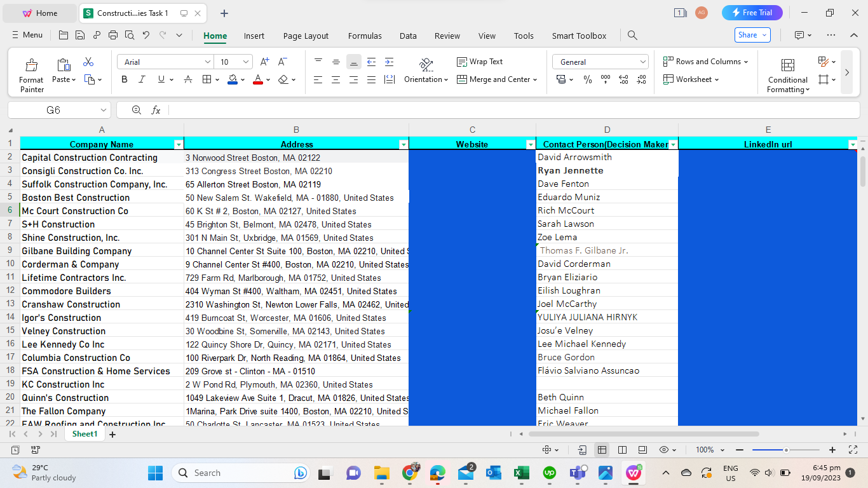The height and width of the screenshot is (488, 868).
Task: Center text horizontally
Action: (336, 79)
